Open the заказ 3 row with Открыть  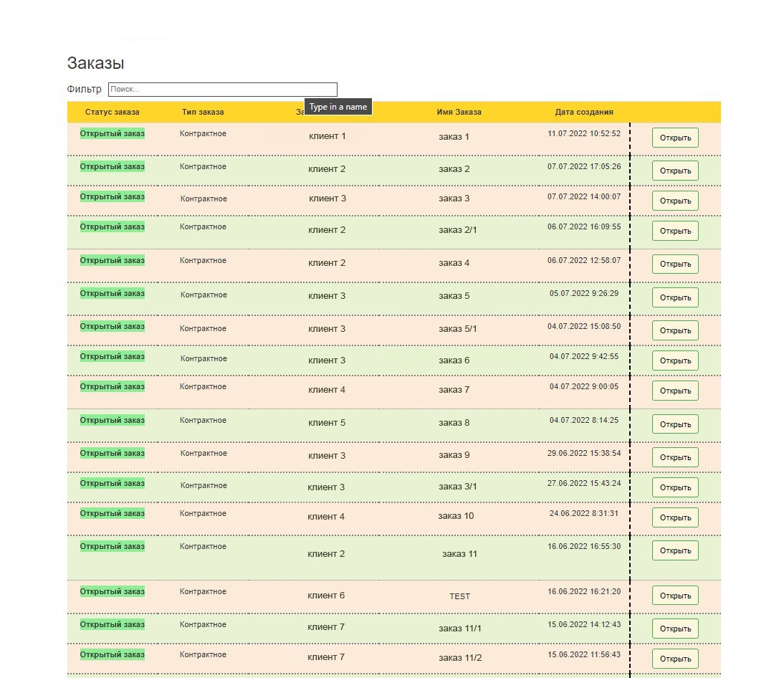pyautogui.click(x=674, y=201)
